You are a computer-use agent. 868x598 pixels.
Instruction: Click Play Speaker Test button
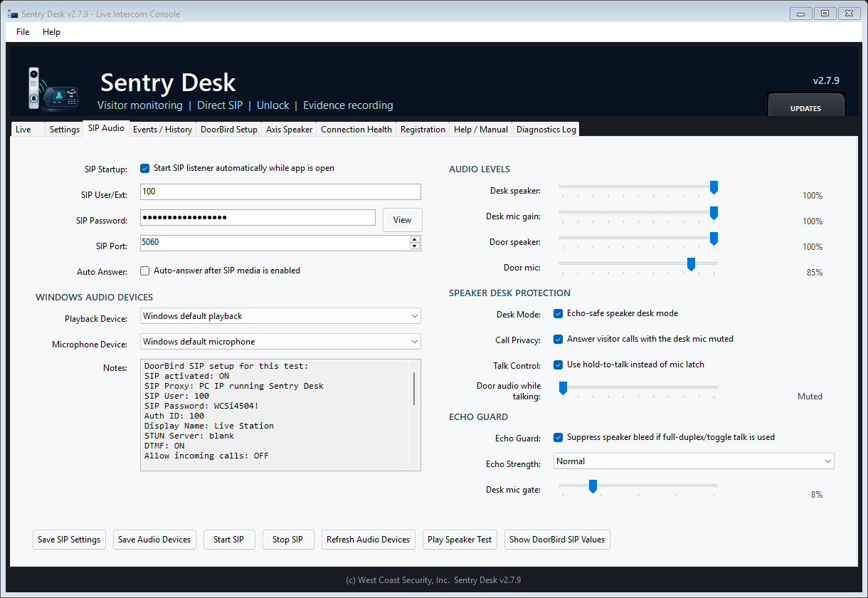pyautogui.click(x=460, y=540)
